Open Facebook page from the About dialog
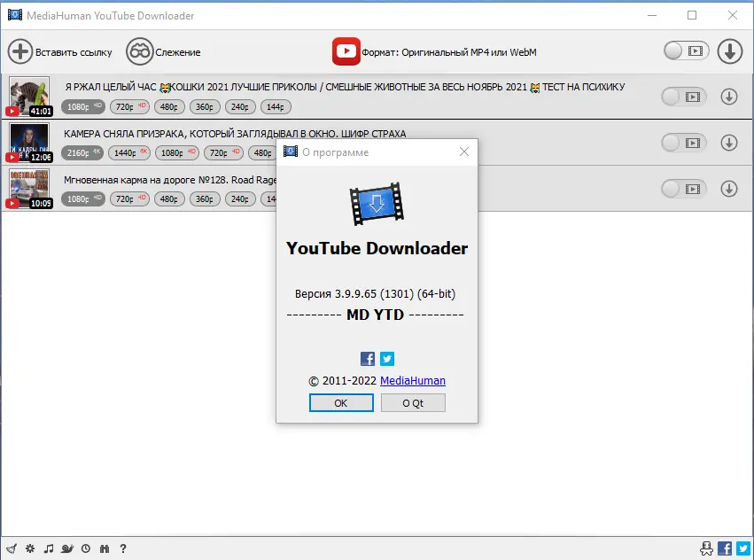This screenshot has height=560, width=754. (367, 359)
